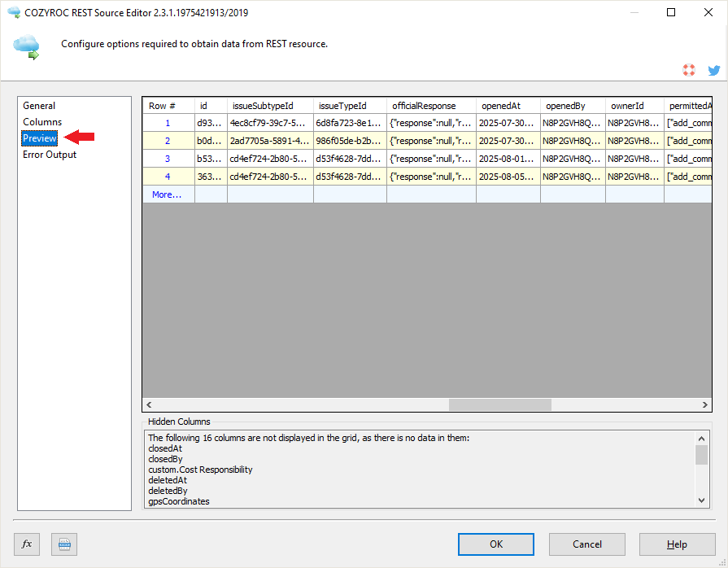The image size is (728, 568).
Task: Click the grid's left scroll arrow
Action: 149,404
